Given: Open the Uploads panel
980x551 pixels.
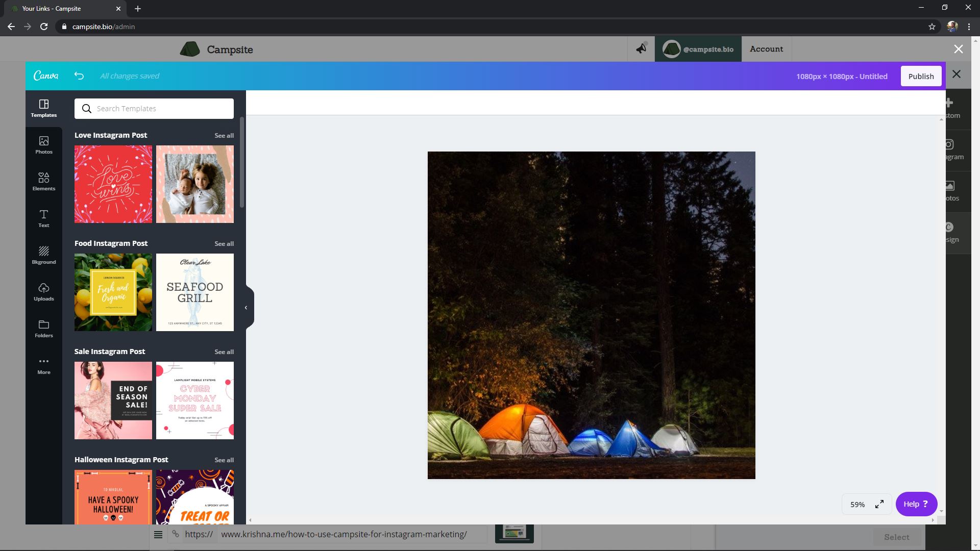Looking at the screenshot, I should 44,292.
